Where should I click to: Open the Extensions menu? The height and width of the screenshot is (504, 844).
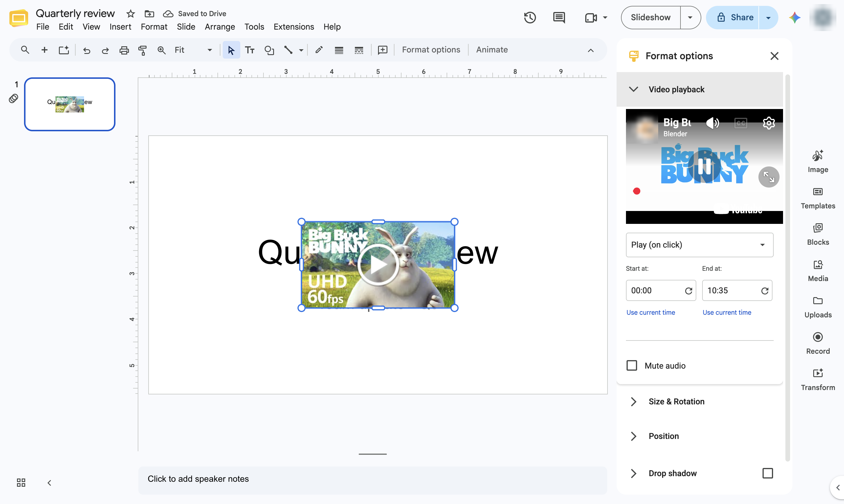pos(294,26)
